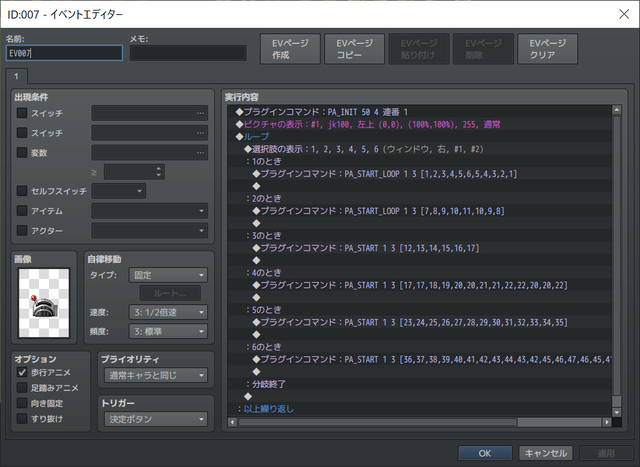Enable the first スイッチ condition checkbox

(x=22, y=113)
